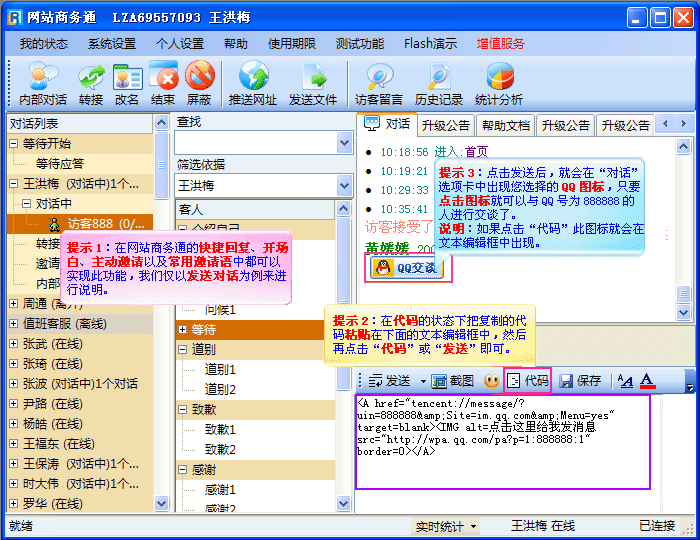Open the font color picker
Image resolution: width=700 pixels, height=540 pixels.
coord(647,381)
